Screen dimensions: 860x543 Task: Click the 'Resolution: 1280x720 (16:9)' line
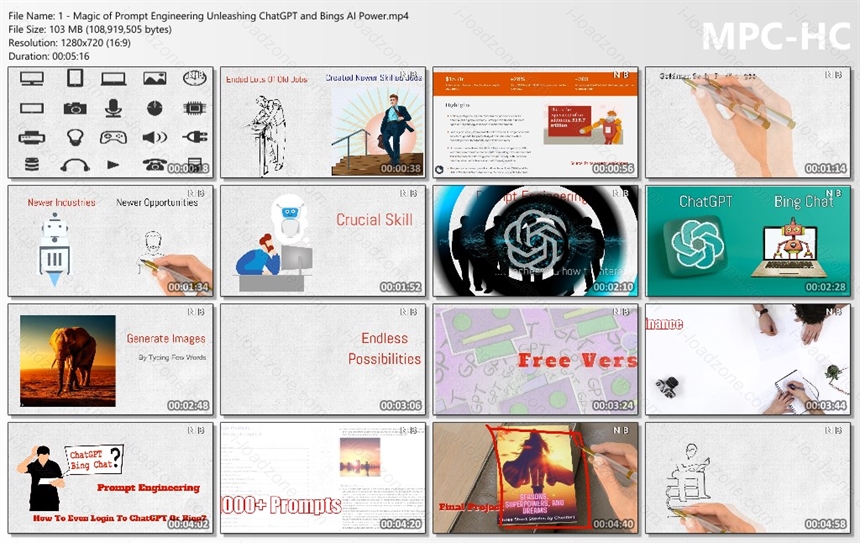tap(69, 43)
